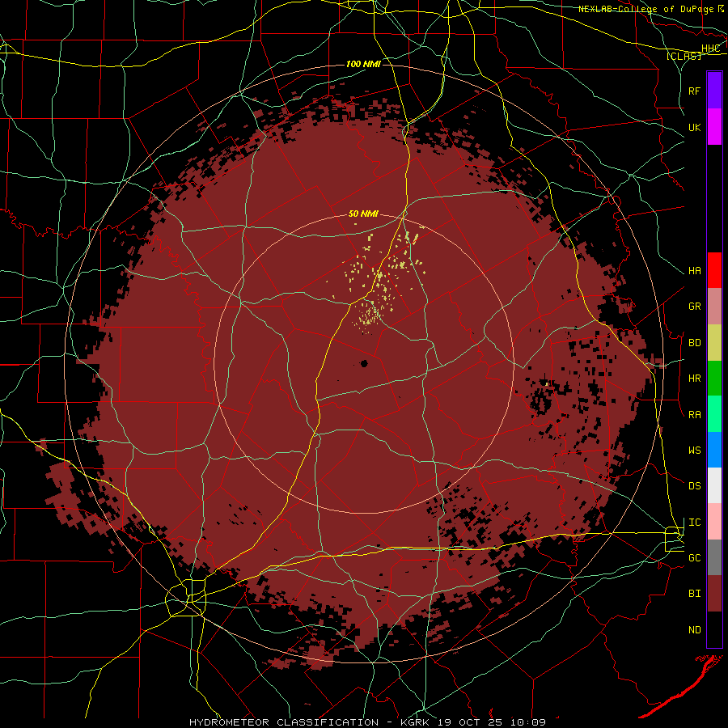Screen dimensions: 728x728
Task: Click the ND legend label
Action: 694,630
